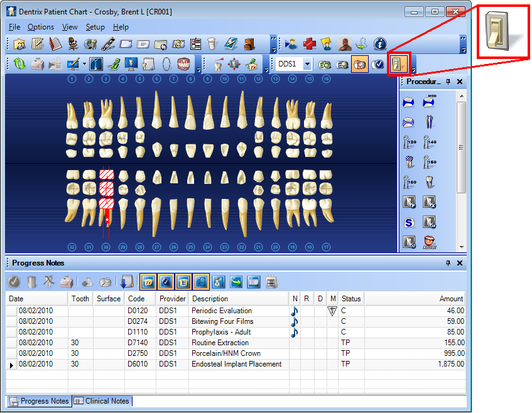Screen dimensions: 532x413
Task: Expand the arrow beside the monitor pen icon
Action: tap(84, 64)
